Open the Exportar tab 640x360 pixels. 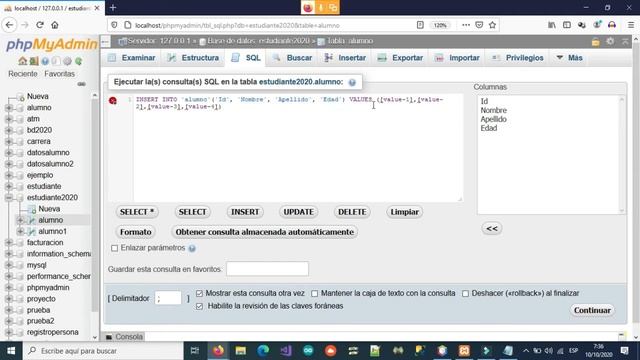(x=400, y=58)
